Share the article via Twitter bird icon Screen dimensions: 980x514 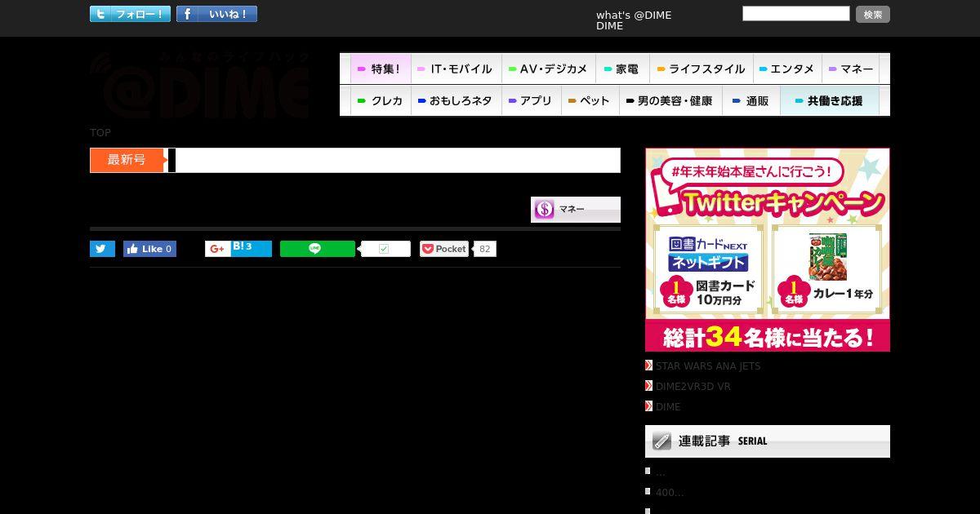click(x=102, y=249)
